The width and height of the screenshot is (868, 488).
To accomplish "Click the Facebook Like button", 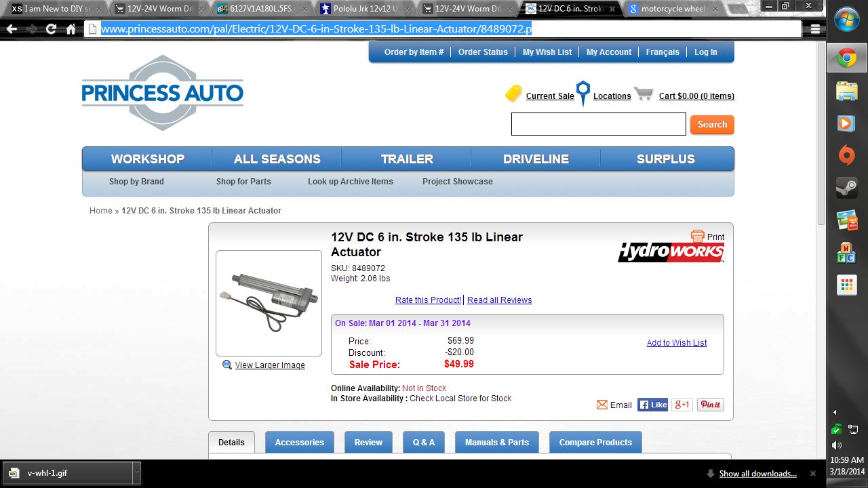I will click(x=653, y=405).
